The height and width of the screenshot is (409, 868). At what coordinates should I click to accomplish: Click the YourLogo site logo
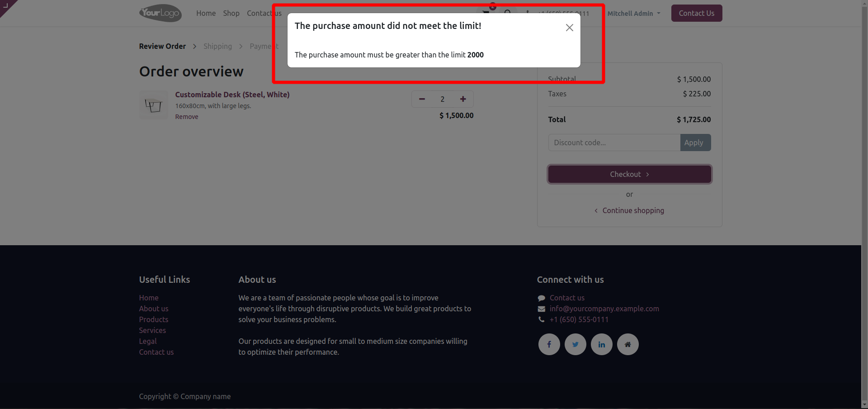tap(160, 13)
